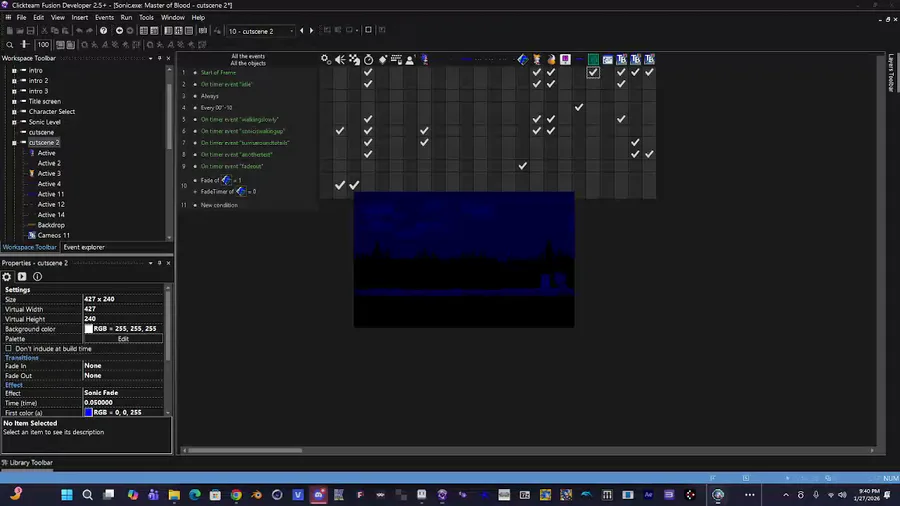Select the 'Active 11' object in workspace tree

(51, 194)
